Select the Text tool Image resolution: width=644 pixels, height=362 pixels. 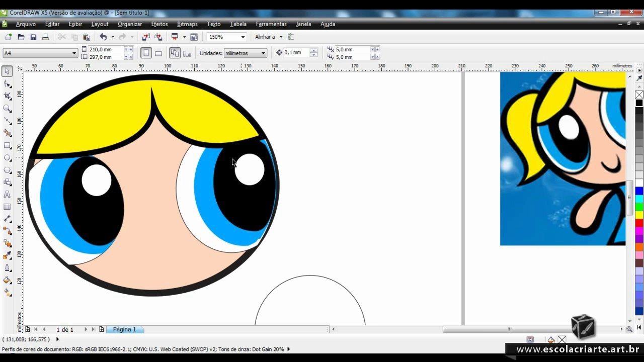pos(8,194)
